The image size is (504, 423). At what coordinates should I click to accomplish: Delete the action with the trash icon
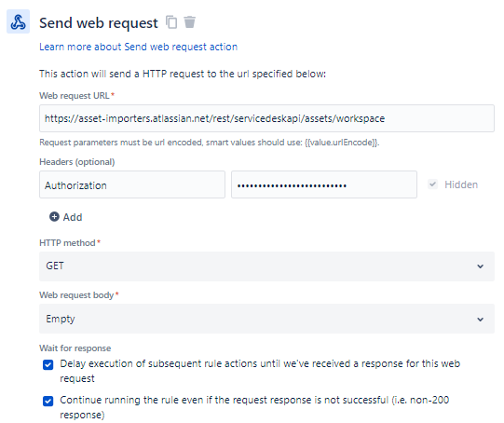pyautogui.click(x=190, y=22)
